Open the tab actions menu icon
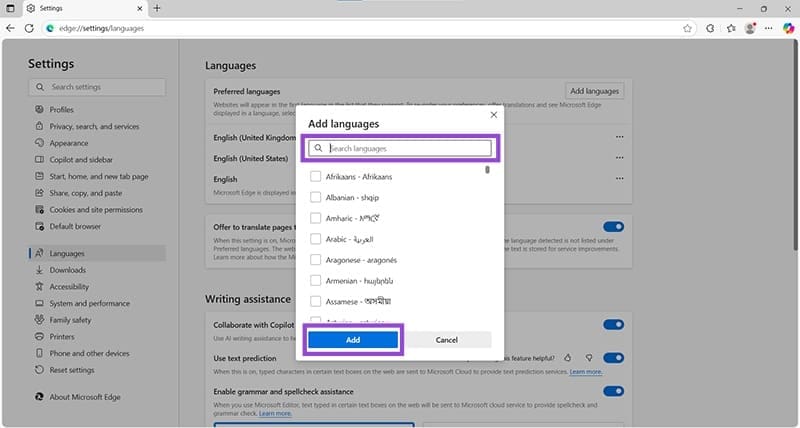Image resolution: width=800 pixels, height=428 pixels. (10, 8)
